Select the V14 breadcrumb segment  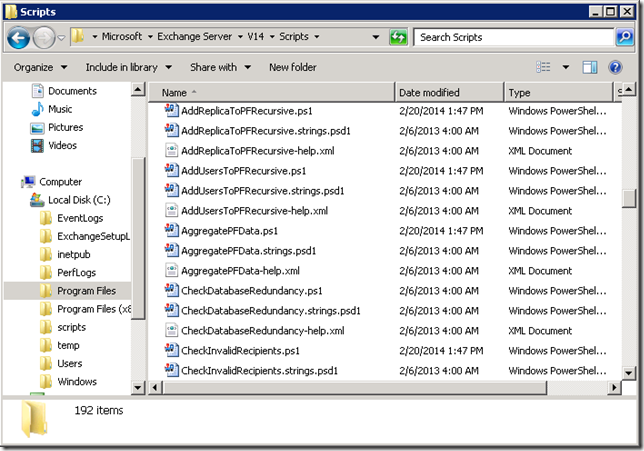click(255, 37)
